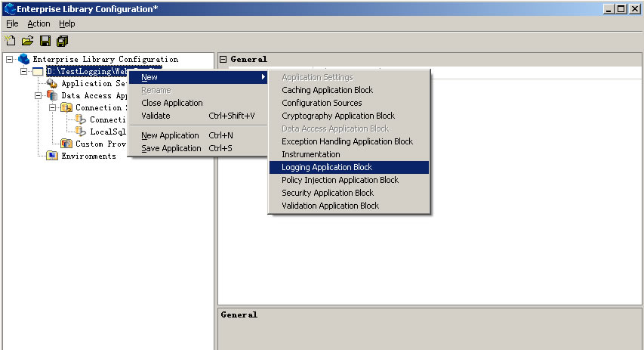Open the Action menu
The image size is (644, 350).
coord(39,24)
